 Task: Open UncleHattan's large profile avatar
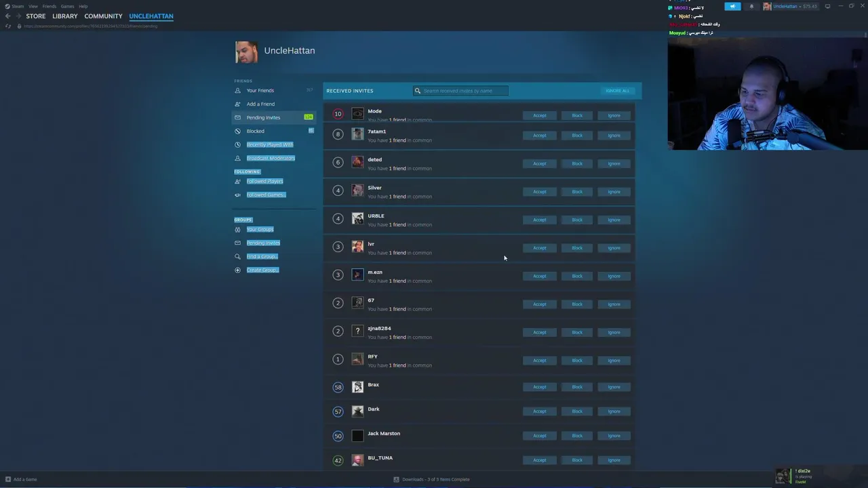click(246, 52)
